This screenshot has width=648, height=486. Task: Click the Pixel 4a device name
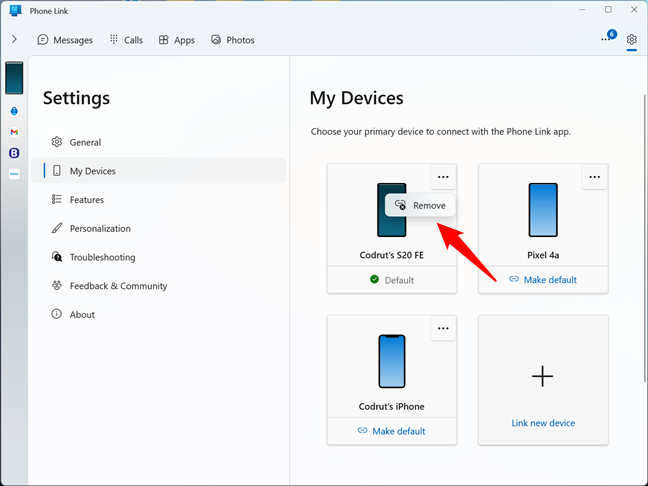543,255
